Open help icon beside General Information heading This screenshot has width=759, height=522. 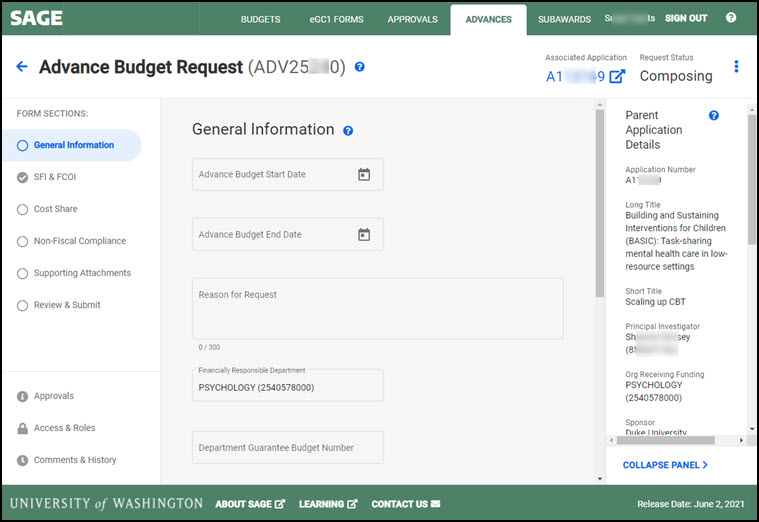pos(348,131)
